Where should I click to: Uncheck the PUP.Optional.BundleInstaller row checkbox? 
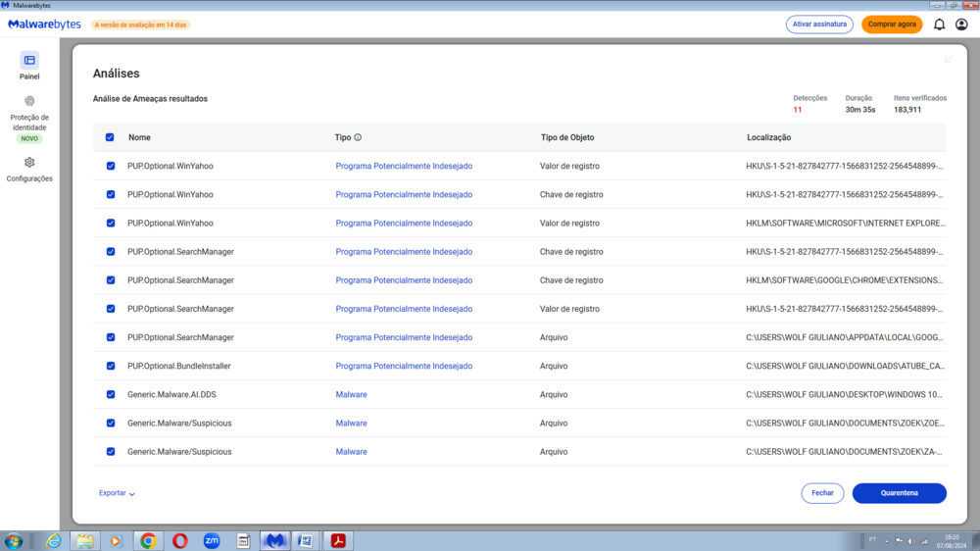pyautogui.click(x=111, y=366)
